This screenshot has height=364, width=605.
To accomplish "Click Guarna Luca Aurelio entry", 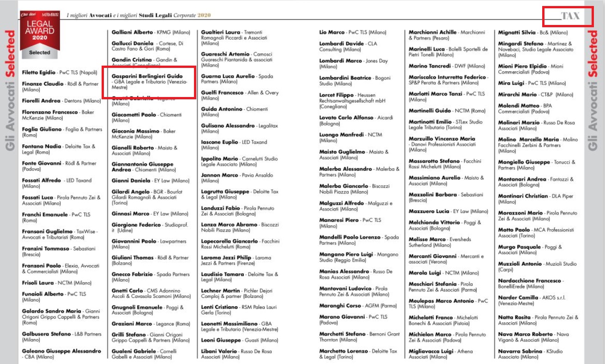I will click(x=237, y=79).
